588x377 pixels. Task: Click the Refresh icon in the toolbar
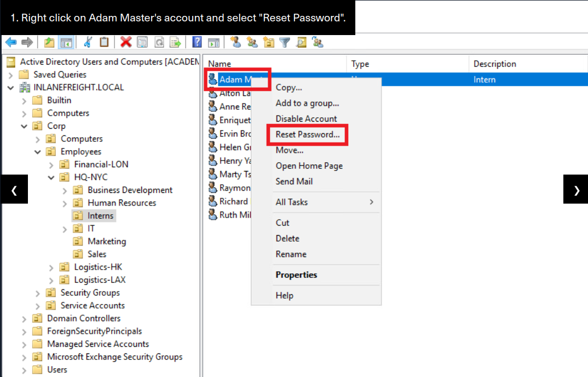(159, 42)
